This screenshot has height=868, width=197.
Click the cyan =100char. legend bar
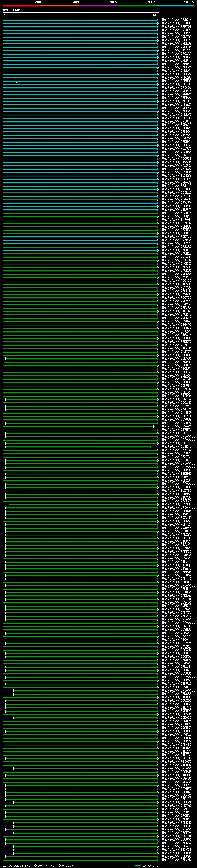click(137, 865)
